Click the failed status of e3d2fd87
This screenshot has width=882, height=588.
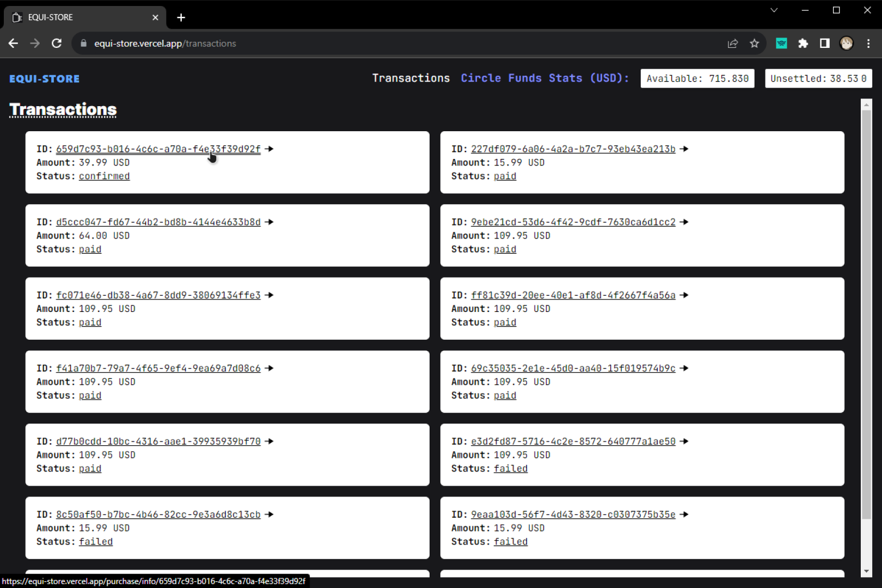click(511, 469)
